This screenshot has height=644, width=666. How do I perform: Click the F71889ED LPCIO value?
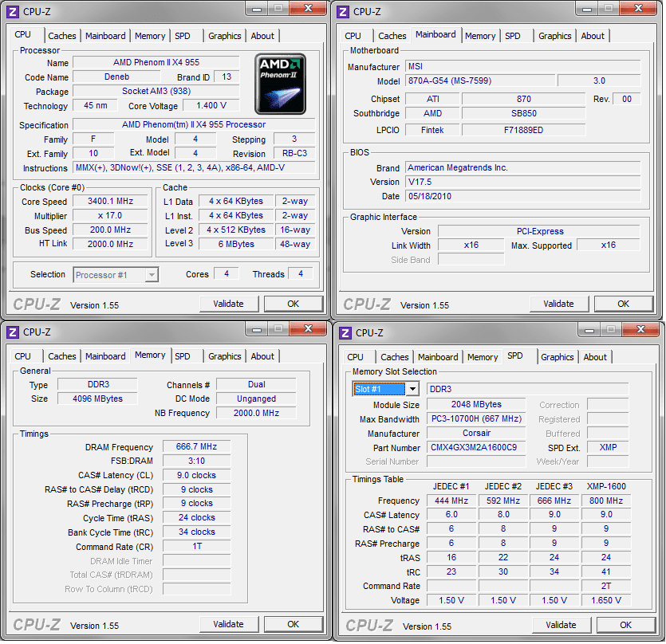[x=524, y=131]
